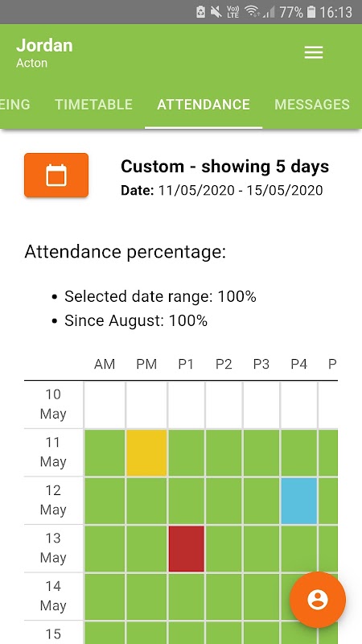Switch to the Messages tab
The height and width of the screenshot is (644, 362).
point(312,105)
